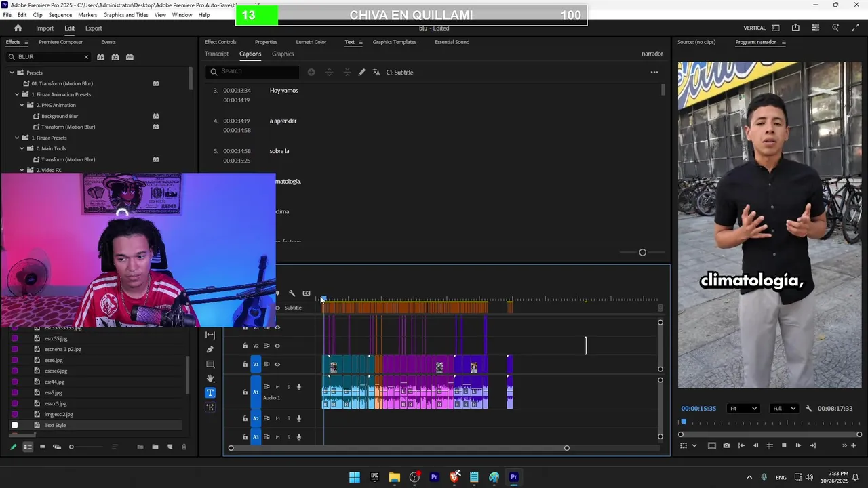Click the Program monitor selection tool

coord(684,445)
